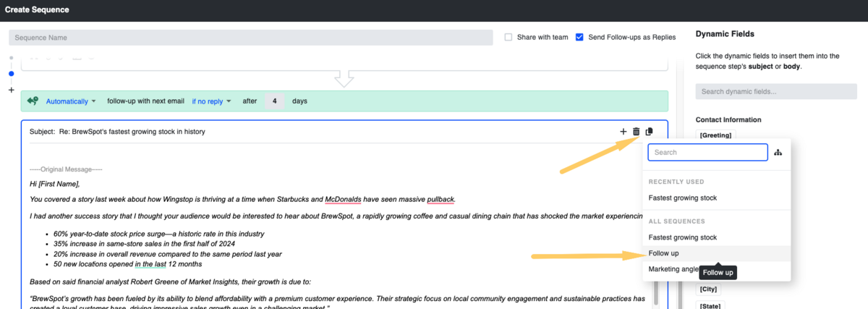Enable the Share with team checkbox
This screenshot has height=309, width=868.
point(509,37)
